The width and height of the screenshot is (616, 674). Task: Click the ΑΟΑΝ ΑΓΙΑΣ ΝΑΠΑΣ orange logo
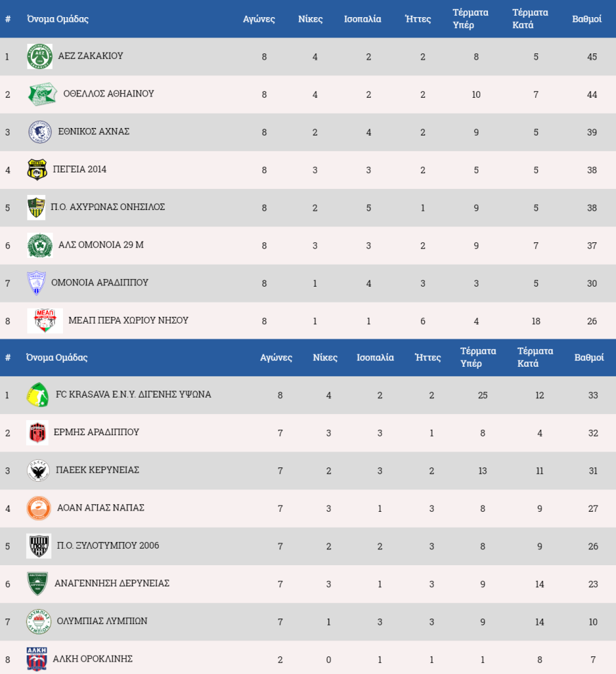coord(39,508)
